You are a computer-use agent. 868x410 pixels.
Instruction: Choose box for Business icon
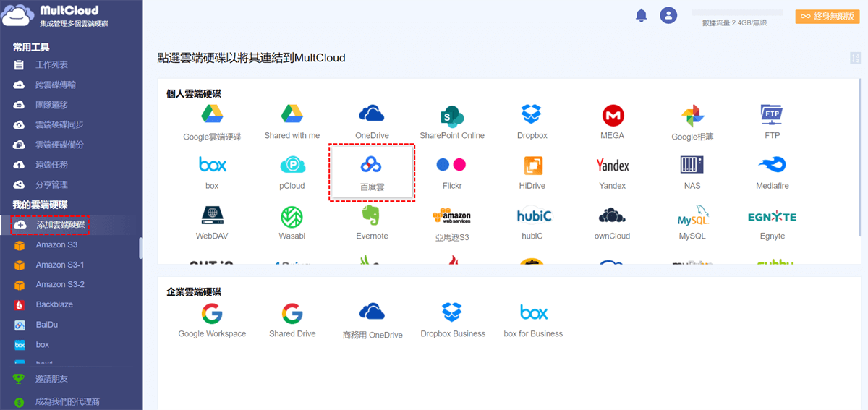pos(534,312)
